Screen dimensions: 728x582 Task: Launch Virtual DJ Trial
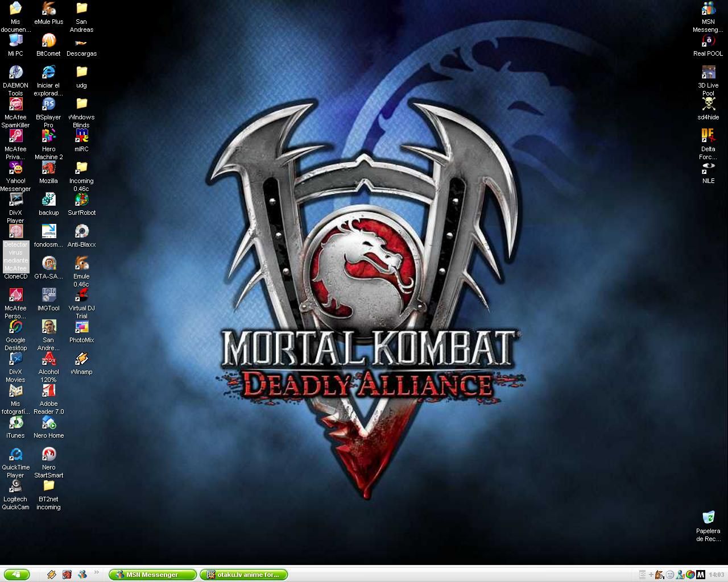(x=81, y=295)
